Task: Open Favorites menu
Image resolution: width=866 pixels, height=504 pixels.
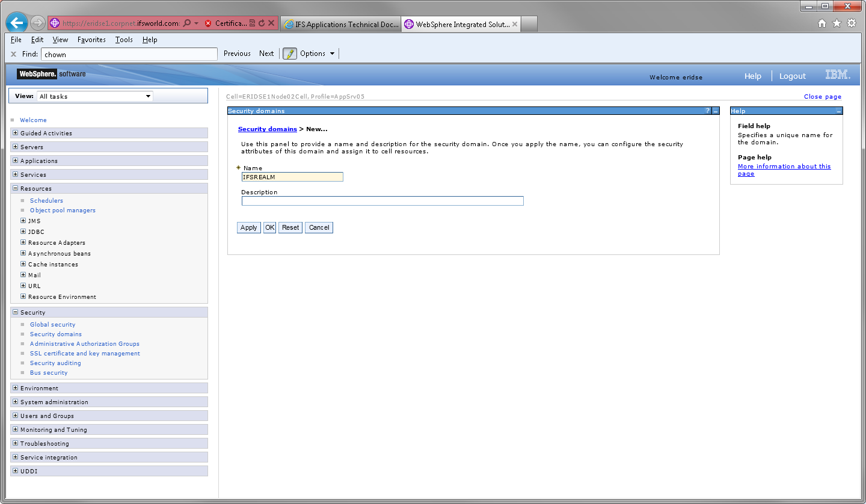Action: pos(91,40)
